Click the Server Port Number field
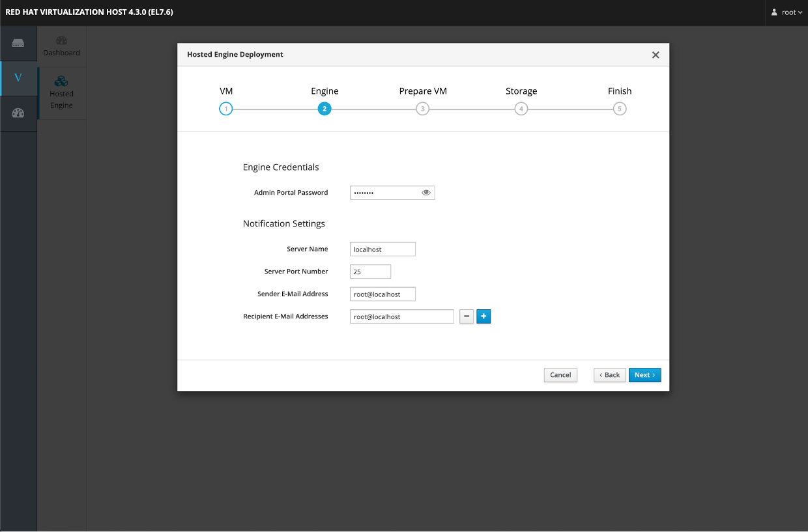The height and width of the screenshot is (532, 808). click(370, 272)
